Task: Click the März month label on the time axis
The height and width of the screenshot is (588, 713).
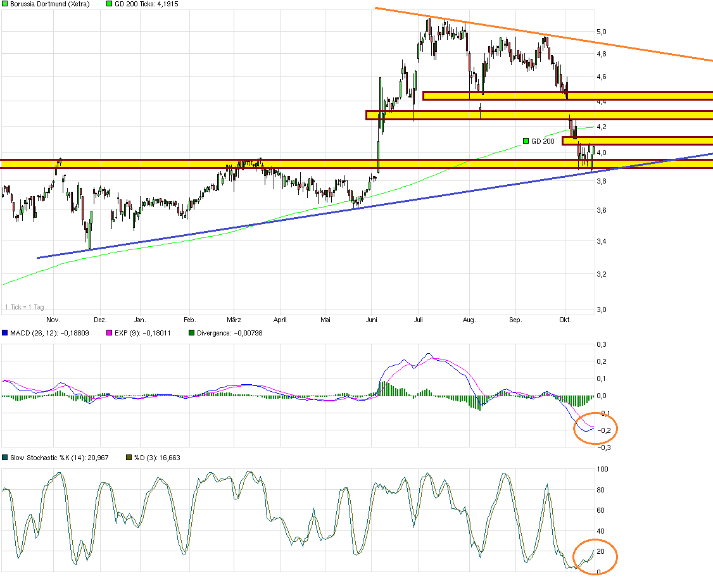Action: [x=234, y=320]
